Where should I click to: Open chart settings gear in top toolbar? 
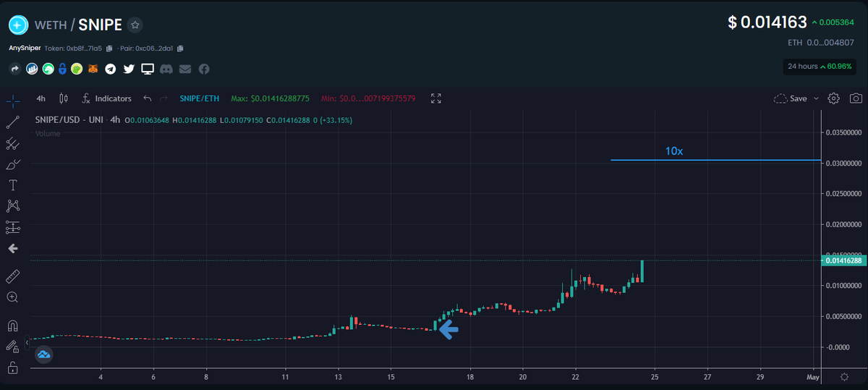tap(834, 98)
